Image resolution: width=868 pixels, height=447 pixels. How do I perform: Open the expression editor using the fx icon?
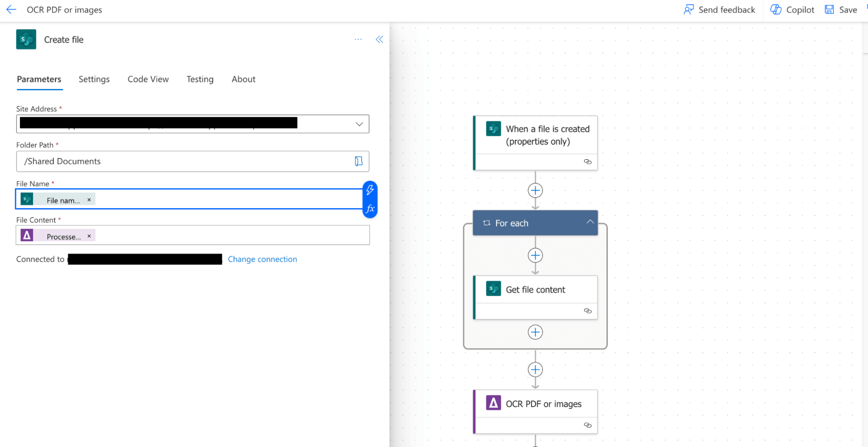370,209
